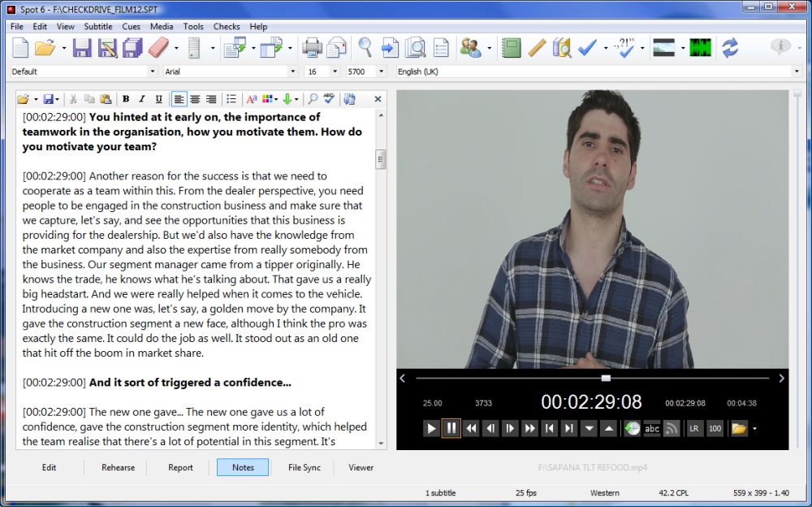Image resolution: width=812 pixels, height=507 pixels.
Task: Click the video filmstrip icon
Action: pyautogui.click(x=664, y=48)
